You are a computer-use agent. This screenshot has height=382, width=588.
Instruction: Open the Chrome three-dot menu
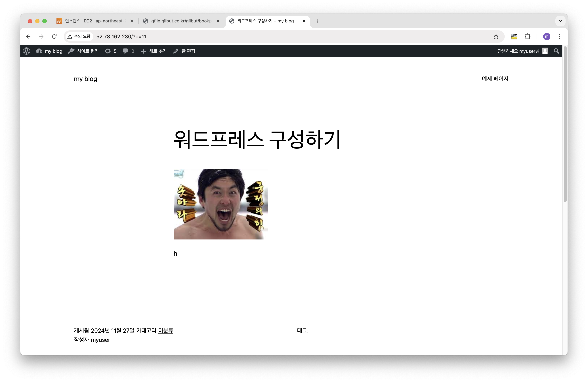click(560, 37)
